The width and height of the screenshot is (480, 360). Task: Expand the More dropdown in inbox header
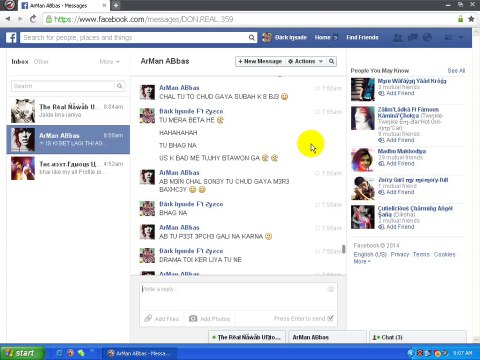[x=109, y=62]
